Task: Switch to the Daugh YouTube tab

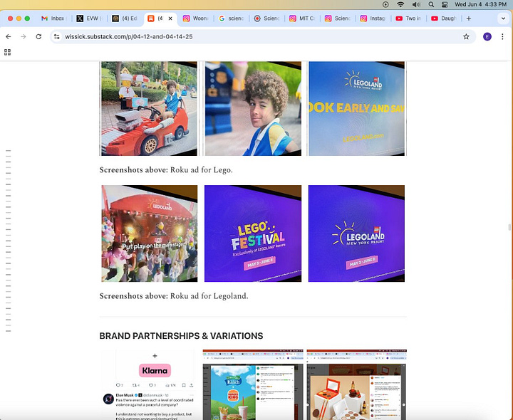Action: click(444, 19)
